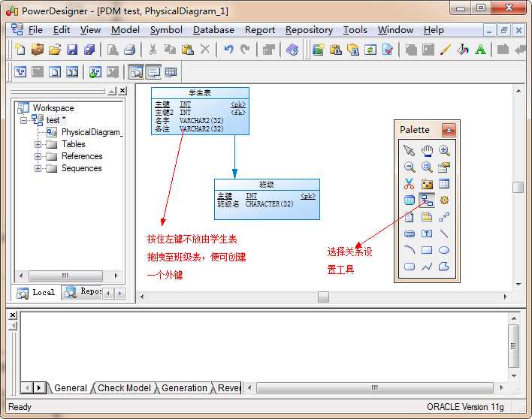Select the Grabber hand tool in Palette

tap(427, 150)
